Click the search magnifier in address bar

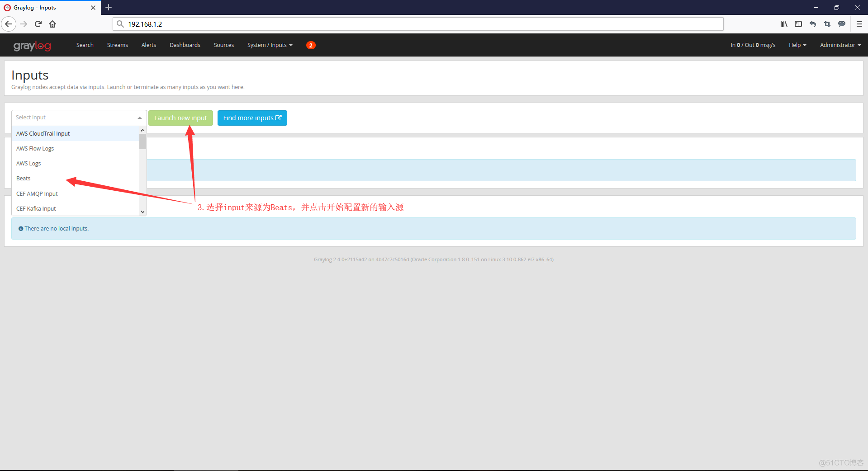(120, 24)
